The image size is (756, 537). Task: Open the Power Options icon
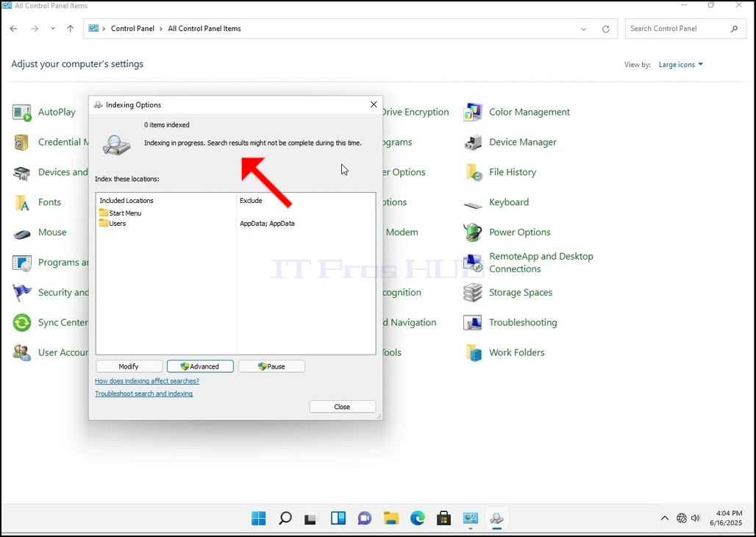[473, 232]
